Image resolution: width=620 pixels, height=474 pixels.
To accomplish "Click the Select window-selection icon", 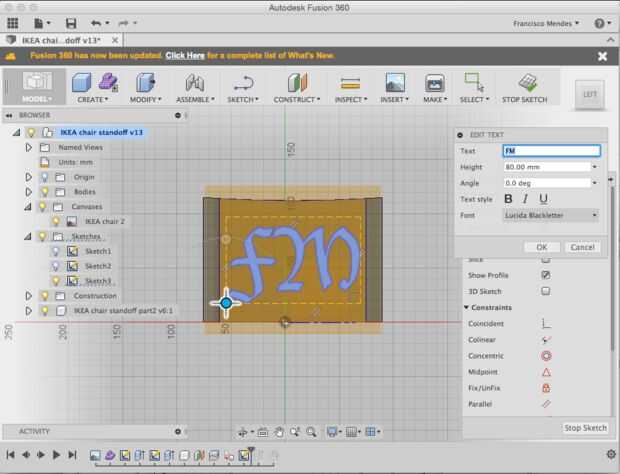I will [474, 82].
